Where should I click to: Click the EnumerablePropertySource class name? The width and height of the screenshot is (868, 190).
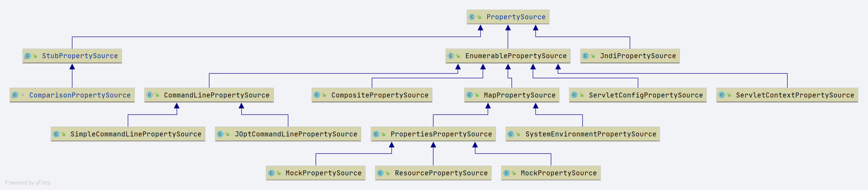[x=516, y=56]
